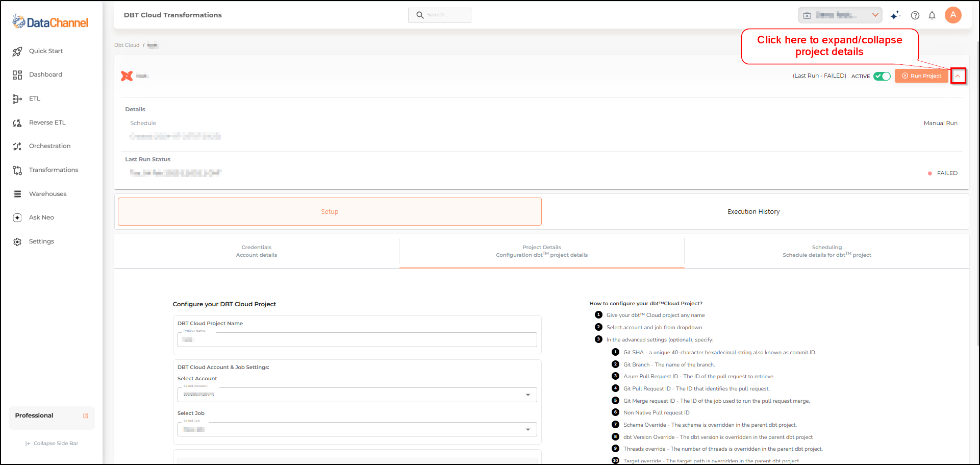
Task: Click the Reverse ETL icon
Action: click(x=17, y=123)
